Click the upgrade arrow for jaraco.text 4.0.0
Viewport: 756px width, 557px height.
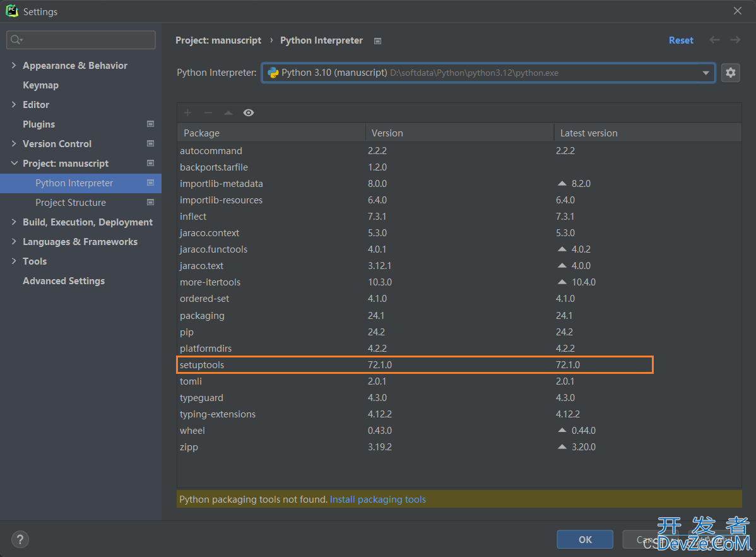click(x=562, y=265)
